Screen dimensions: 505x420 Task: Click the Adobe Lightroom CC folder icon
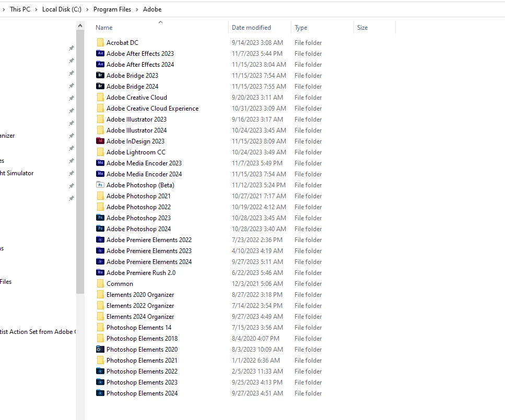click(100, 152)
